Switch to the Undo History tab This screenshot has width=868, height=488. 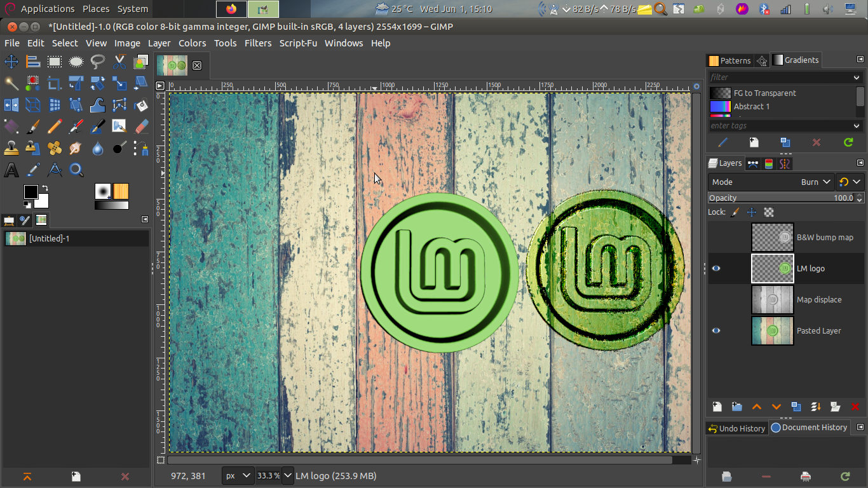(x=736, y=428)
